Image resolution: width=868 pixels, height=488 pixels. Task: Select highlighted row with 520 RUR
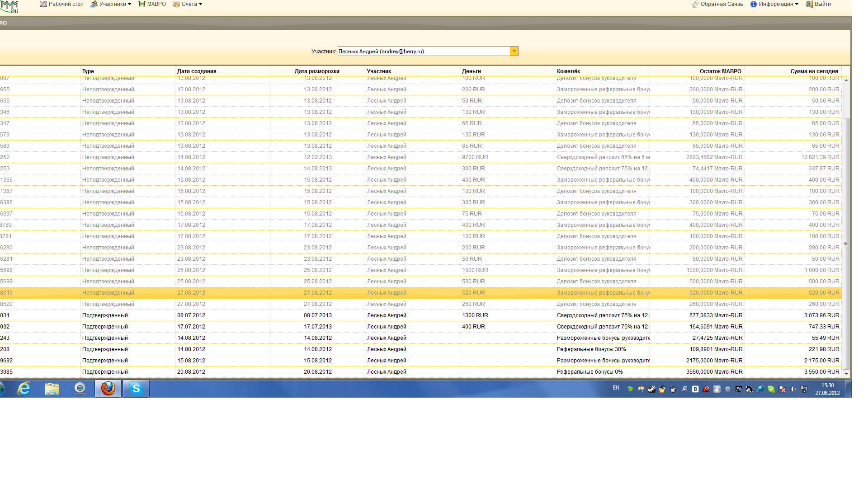click(x=420, y=293)
